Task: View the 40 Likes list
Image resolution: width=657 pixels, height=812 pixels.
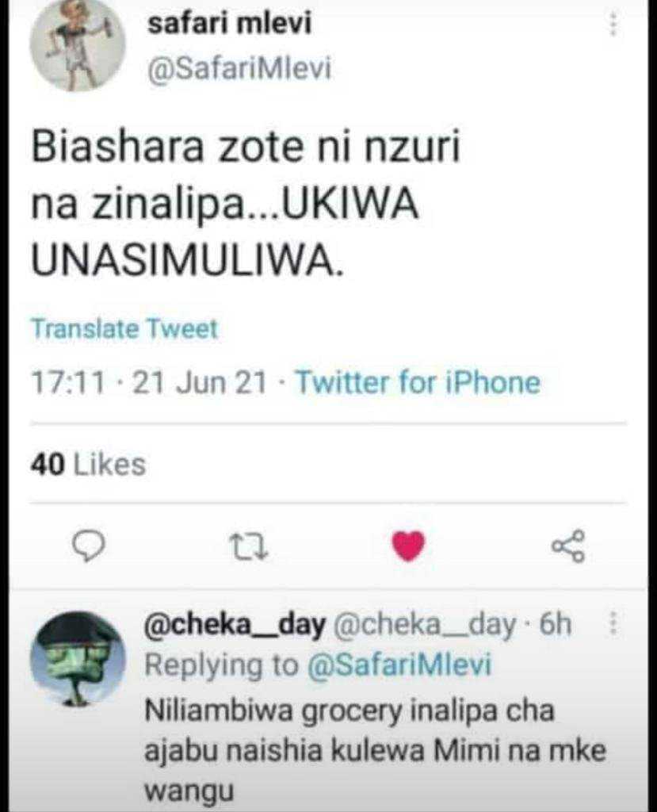Action: [x=88, y=463]
